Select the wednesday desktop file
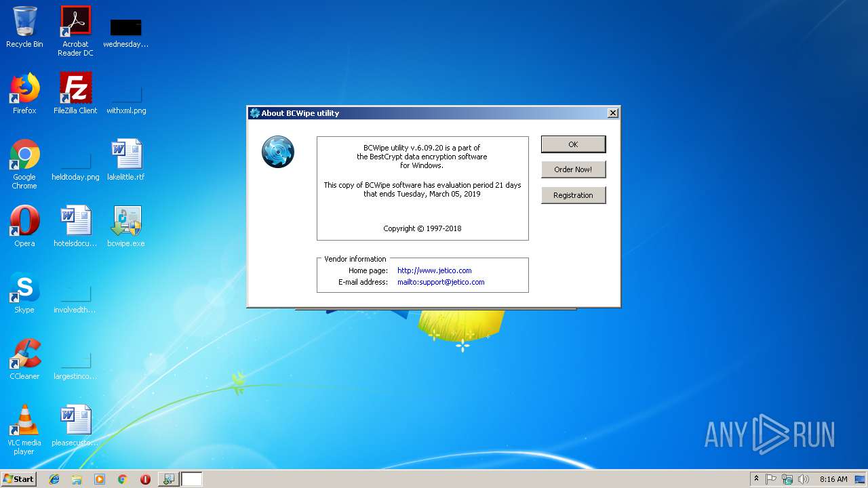The width and height of the screenshot is (868, 488). point(126,33)
